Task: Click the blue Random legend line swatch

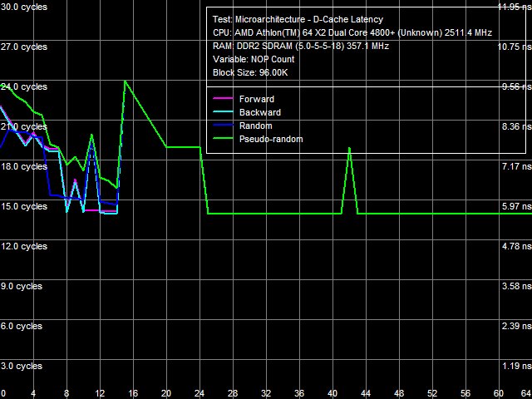Action: click(223, 126)
